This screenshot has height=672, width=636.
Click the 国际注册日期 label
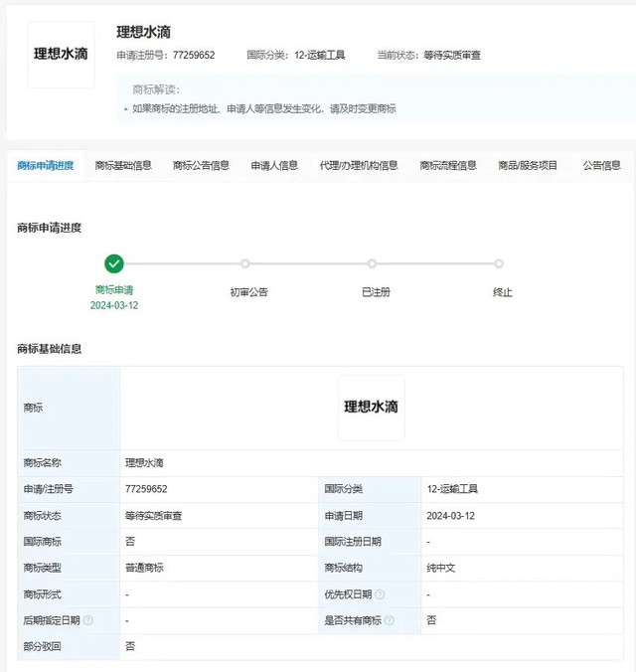(x=353, y=542)
